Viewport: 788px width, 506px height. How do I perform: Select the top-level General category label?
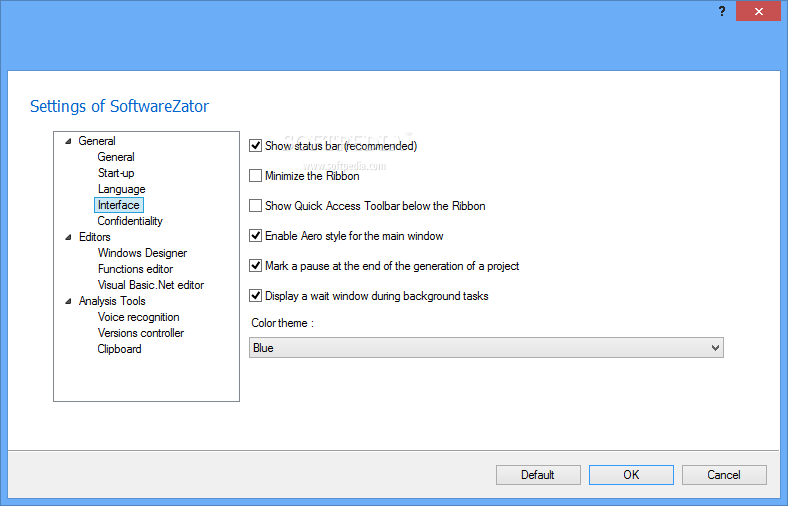[97, 141]
